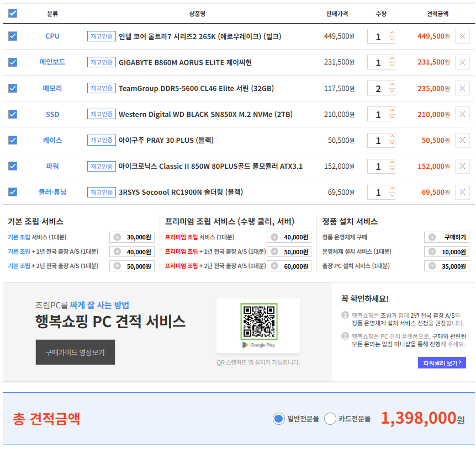Click the 파워 quantity input field
476x449 pixels.
[378, 166]
